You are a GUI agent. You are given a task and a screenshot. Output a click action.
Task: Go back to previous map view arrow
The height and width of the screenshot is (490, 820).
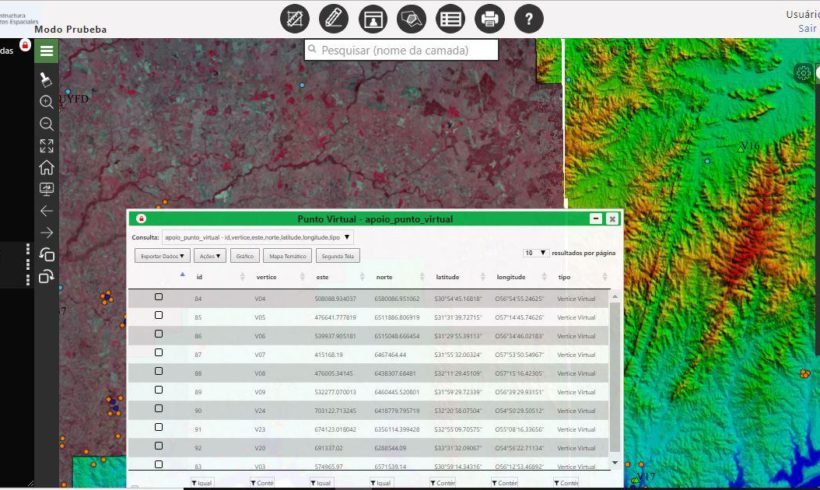tap(46, 211)
